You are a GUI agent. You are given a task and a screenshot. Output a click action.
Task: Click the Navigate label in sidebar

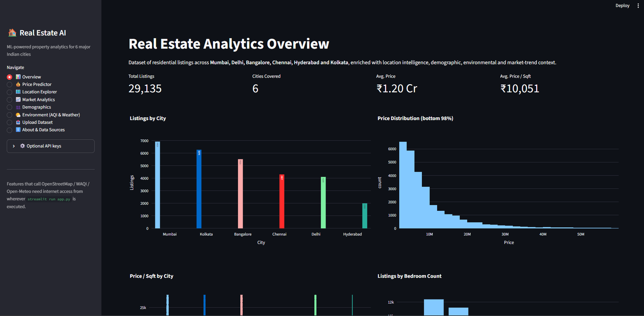tap(15, 68)
